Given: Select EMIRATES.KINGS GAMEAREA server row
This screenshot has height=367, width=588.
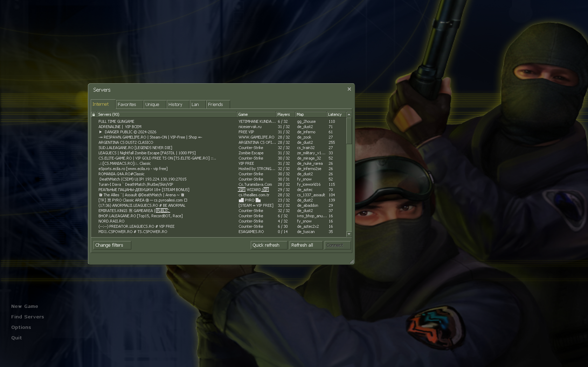Looking at the screenshot, I should (x=219, y=211).
